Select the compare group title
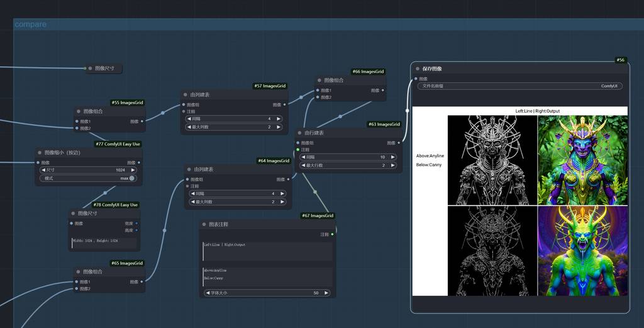The height and width of the screenshot is (328, 644). click(x=30, y=25)
